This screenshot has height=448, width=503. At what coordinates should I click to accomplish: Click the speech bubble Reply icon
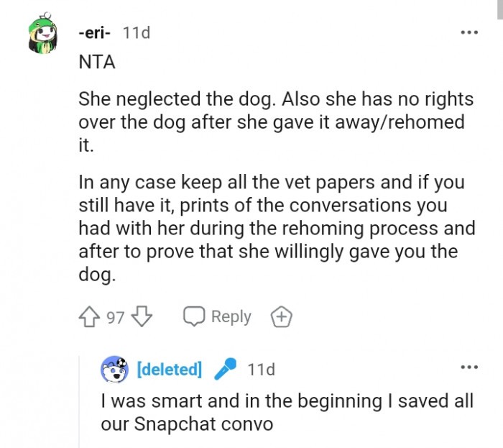pos(194,317)
